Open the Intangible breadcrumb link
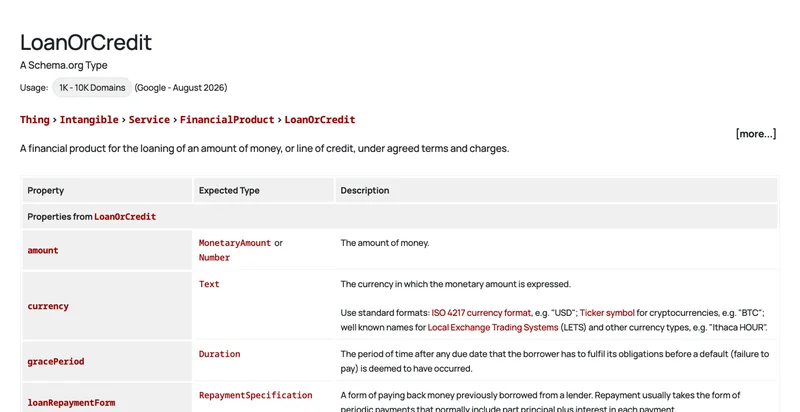This screenshot has width=800, height=412. tap(89, 120)
